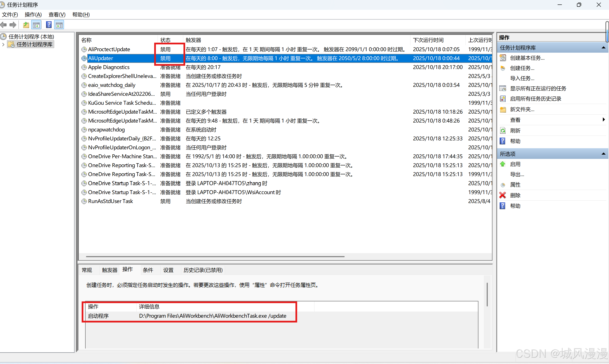Click the green arrow Enable icon
The height and width of the screenshot is (364, 609).
click(x=503, y=164)
